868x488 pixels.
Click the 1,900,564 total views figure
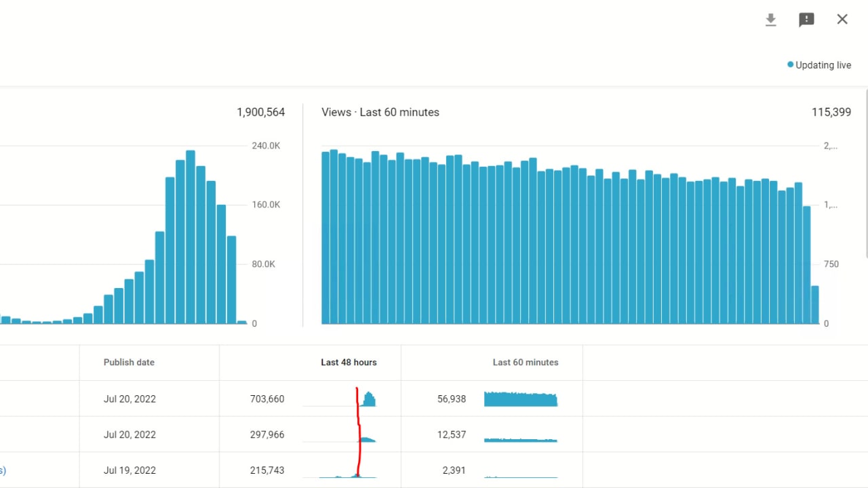coord(260,113)
